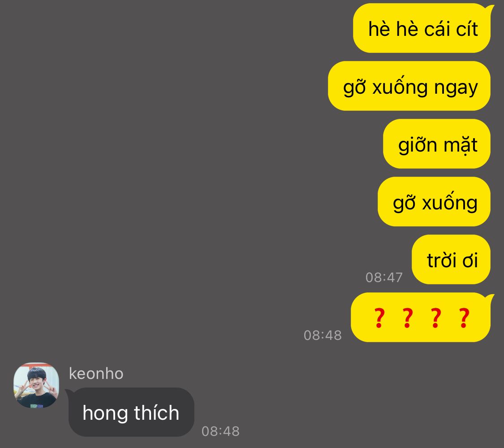Image resolution: width=504 pixels, height=448 pixels.
Task: Tap the 08:48 timestamp beside 'hong thích'
Action: (x=220, y=431)
